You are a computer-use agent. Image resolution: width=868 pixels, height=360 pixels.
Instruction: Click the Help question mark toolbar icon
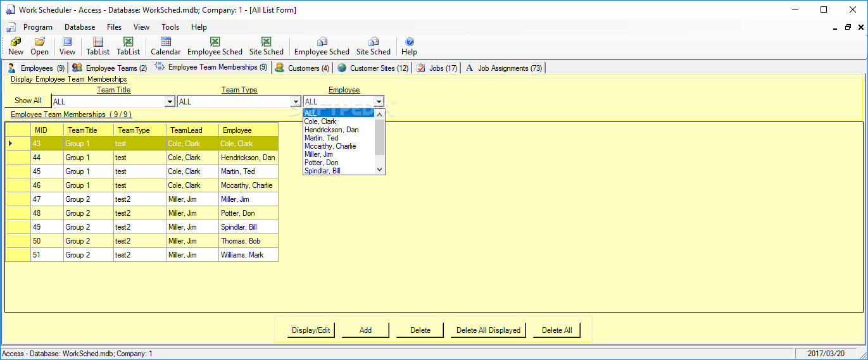[409, 46]
